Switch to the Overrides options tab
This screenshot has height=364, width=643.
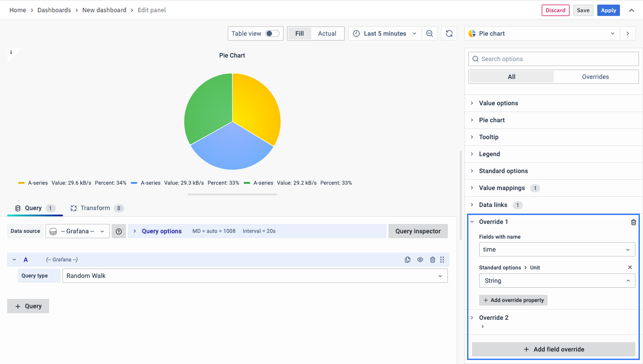pyautogui.click(x=595, y=77)
